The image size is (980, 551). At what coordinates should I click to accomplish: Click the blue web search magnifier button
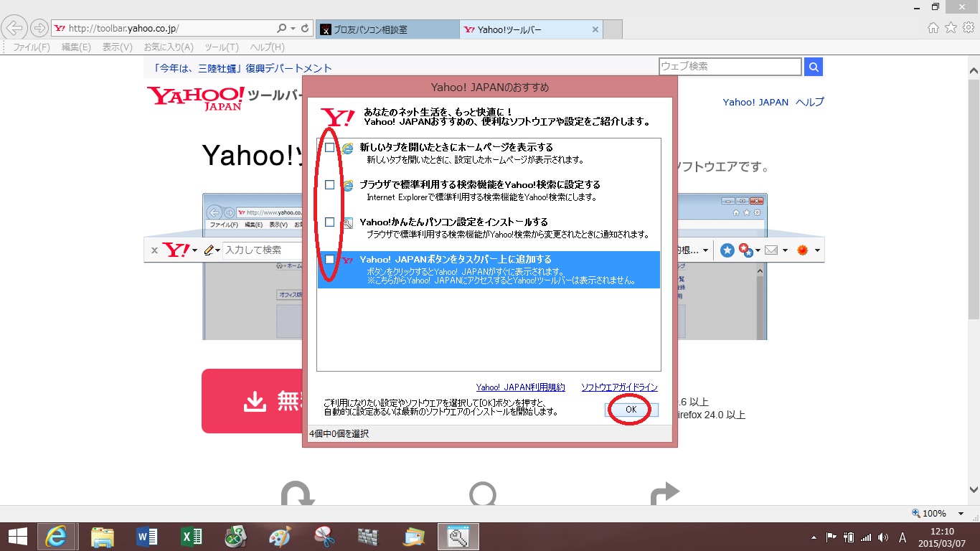tap(814, 67)
